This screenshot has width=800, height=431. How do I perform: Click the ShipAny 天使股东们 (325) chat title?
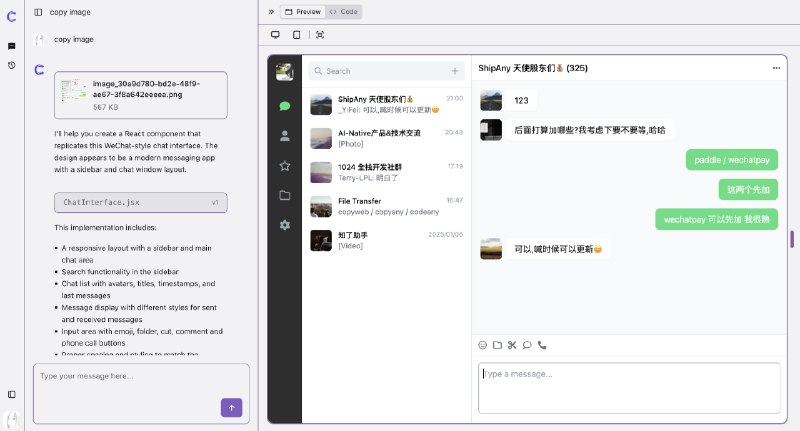click(533, 68)
